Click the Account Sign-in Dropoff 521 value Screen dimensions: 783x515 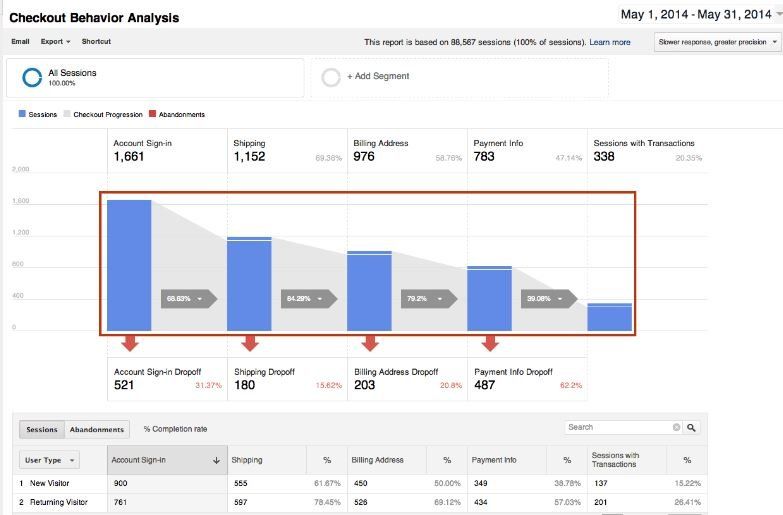(124, 385)
